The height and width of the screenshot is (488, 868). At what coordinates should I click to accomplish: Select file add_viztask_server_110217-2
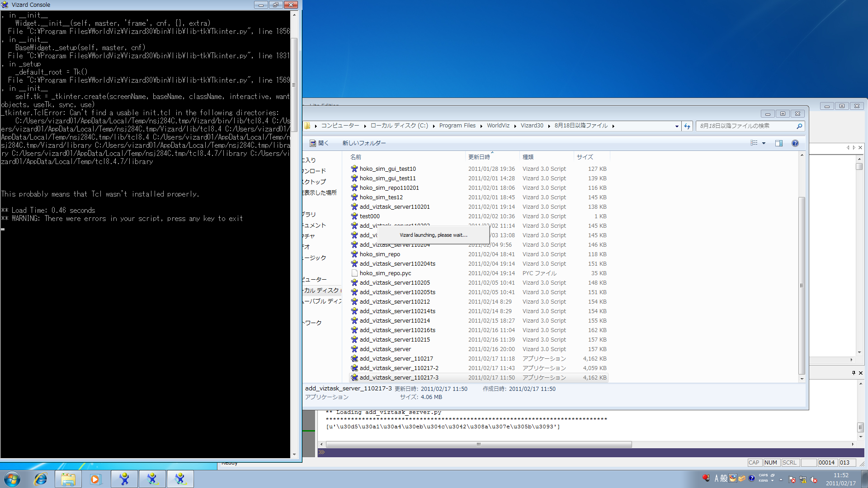pyautogui.click(x=399, y=368)
